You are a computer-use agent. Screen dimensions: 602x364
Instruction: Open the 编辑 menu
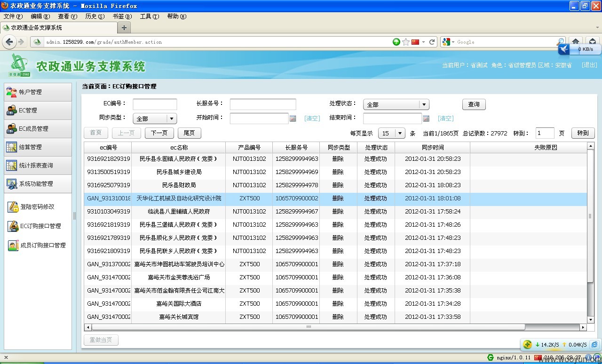tap(40, 16)
